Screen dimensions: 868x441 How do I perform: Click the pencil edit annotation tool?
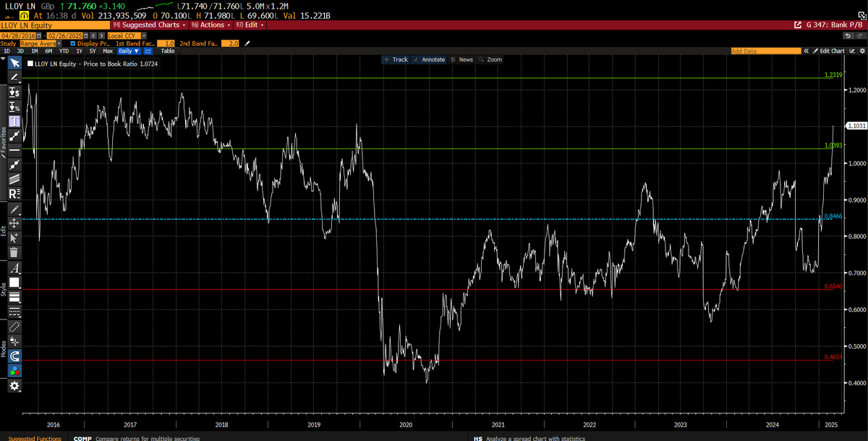point(14,209)
